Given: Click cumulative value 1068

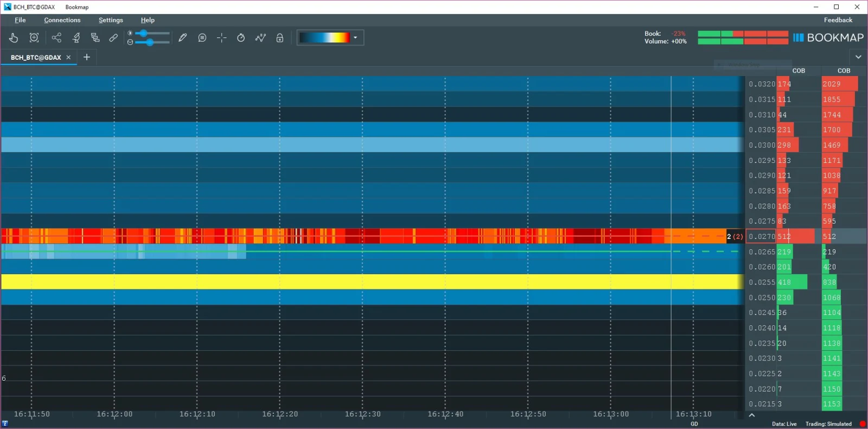Looking at the screenshot, I should (832, 298).
